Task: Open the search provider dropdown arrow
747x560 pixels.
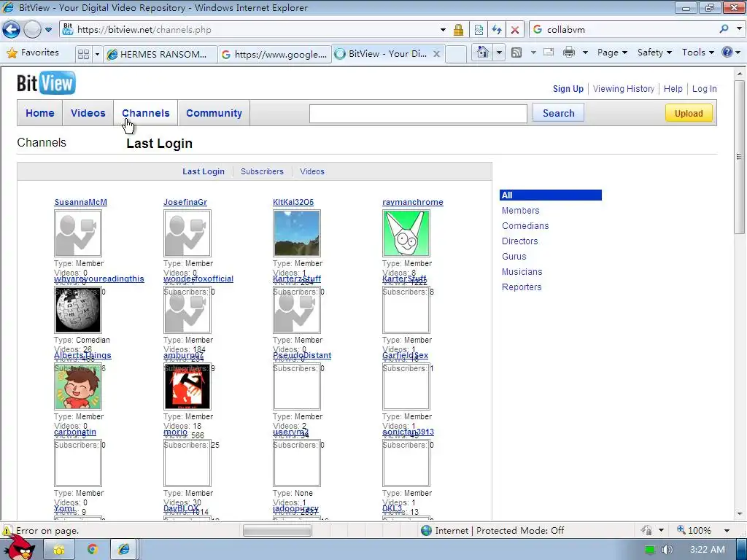Action: pyautogui.click(x=739, y=29)
